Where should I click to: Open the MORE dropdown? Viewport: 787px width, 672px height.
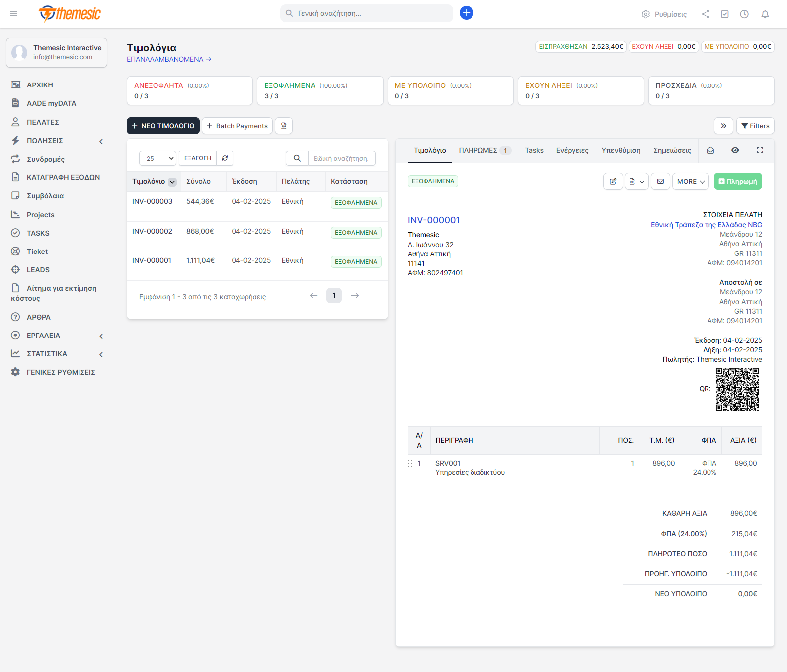tap(691, 181)
